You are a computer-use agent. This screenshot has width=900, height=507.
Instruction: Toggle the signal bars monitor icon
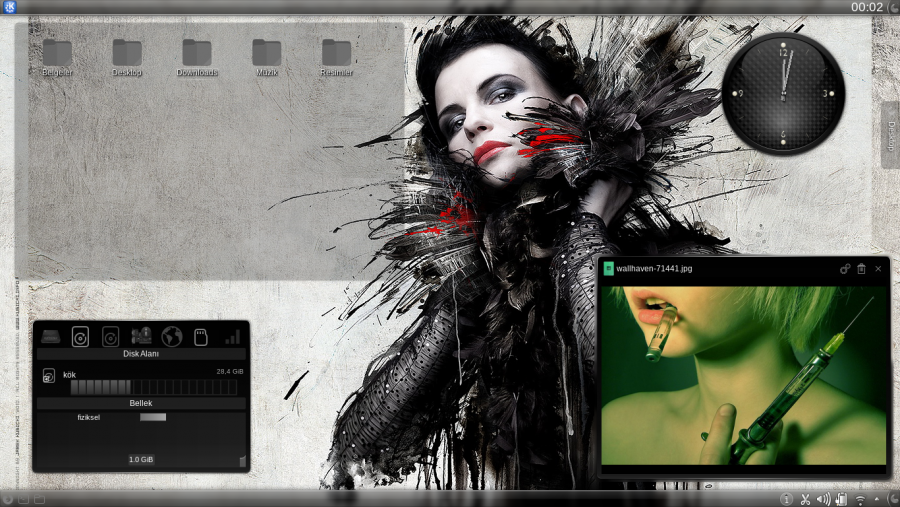pos(232,336)
